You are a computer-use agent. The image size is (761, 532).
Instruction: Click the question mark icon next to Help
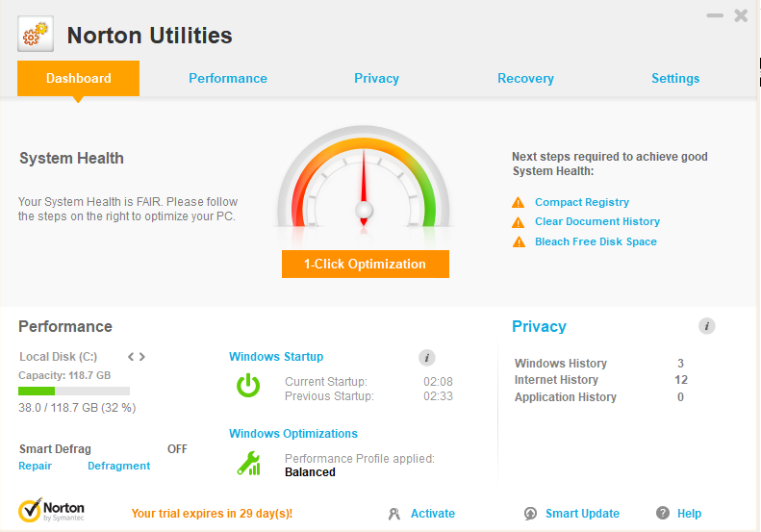[x=663, y=513]
